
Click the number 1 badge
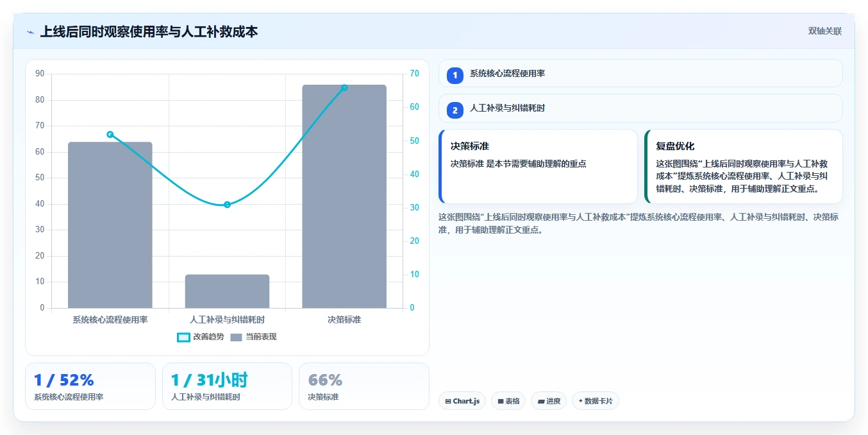pos(455,76)
